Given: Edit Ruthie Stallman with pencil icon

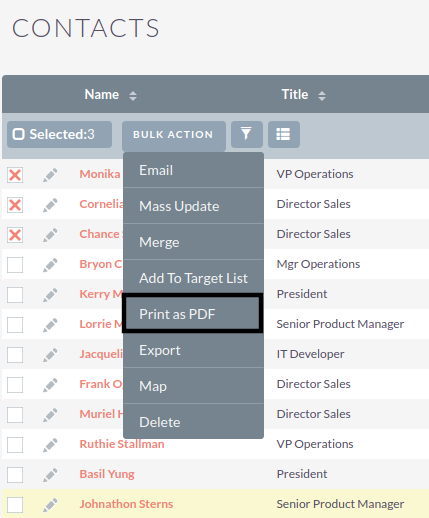Looking at the screenshot, I should click(x=50, y=445).
